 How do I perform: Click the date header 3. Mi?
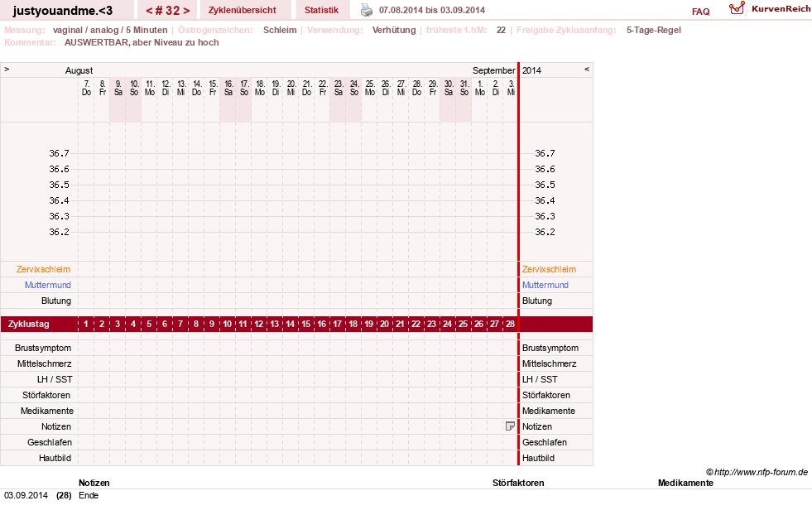pyautogui.click(x=511, y=88)
